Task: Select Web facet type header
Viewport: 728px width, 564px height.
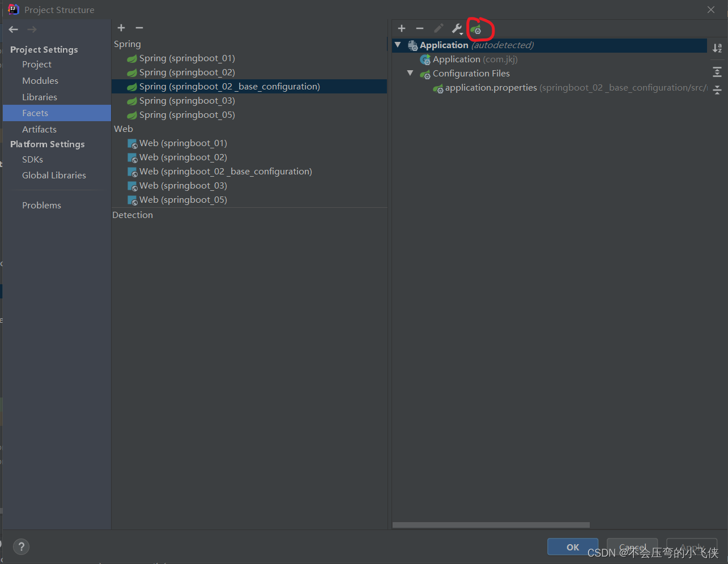Action: [124, 129]
